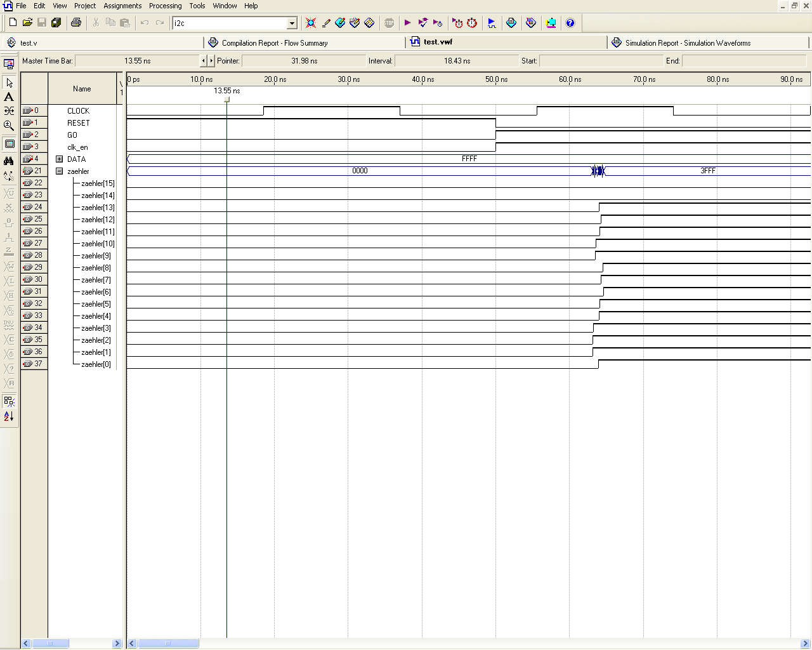This screenshot has height=650, width=812.
Task: Toggle the Snap to Grid icon
Action: click(9, 401)
